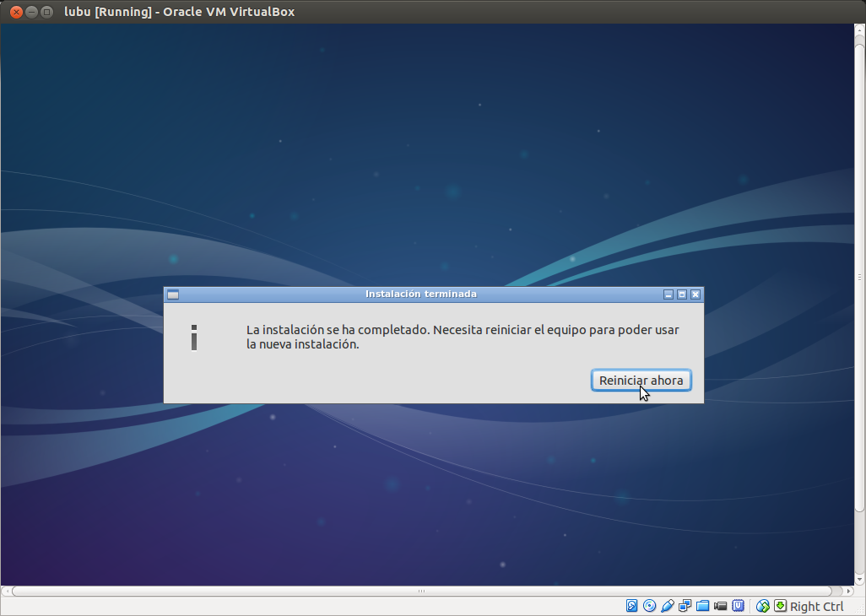Close the lubu VirtualBox window
866x616 pixels.
[x=16, y=12]
